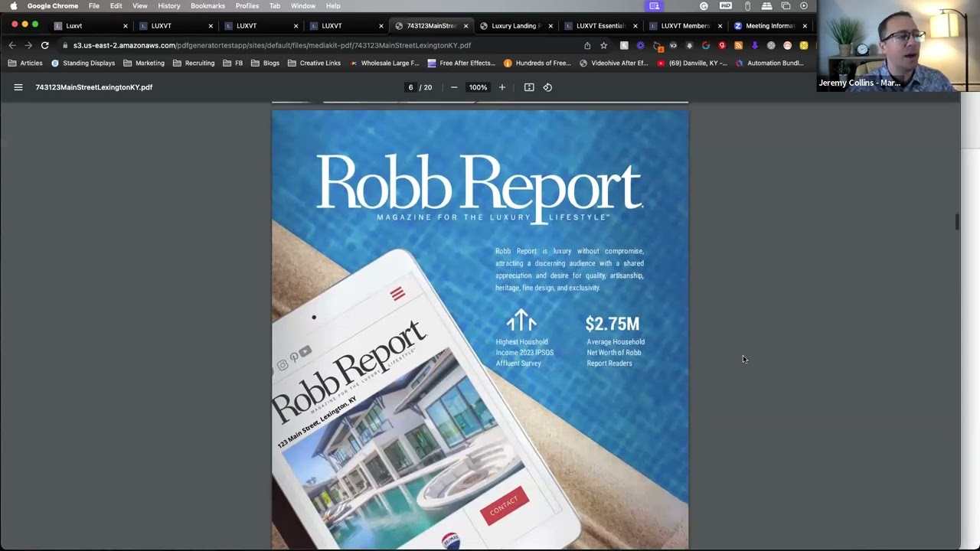Open the Marketing bookmarks folder

click(144, 64)
